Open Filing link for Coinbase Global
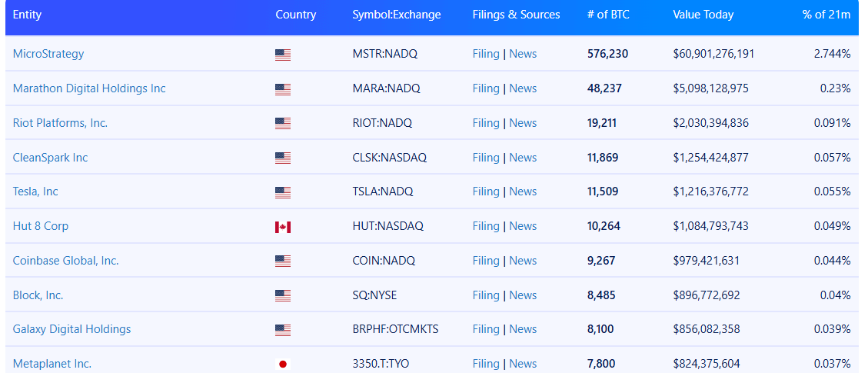 point(486,260)
